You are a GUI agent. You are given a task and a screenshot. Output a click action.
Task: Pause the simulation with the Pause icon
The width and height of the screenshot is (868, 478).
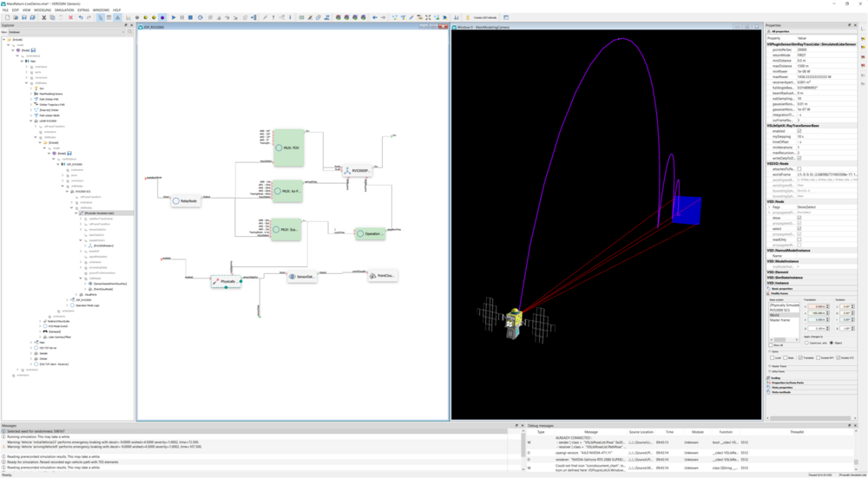click(x=181, y=17)
